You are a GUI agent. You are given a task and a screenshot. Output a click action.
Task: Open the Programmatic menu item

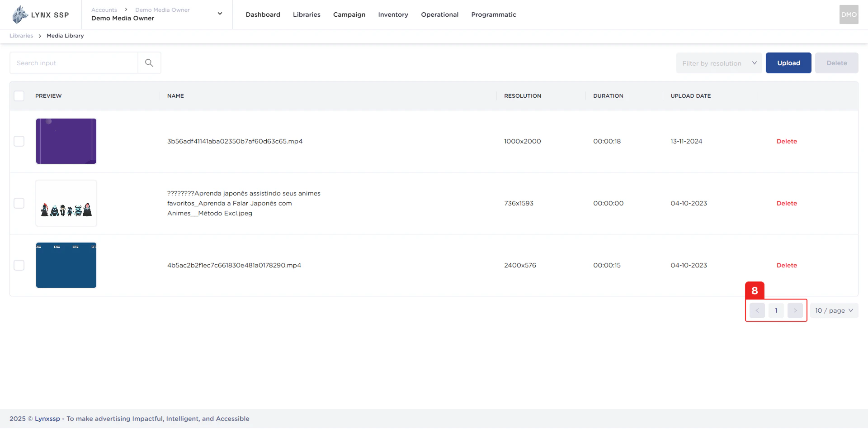pyautogui.click(x=493, y=14)
